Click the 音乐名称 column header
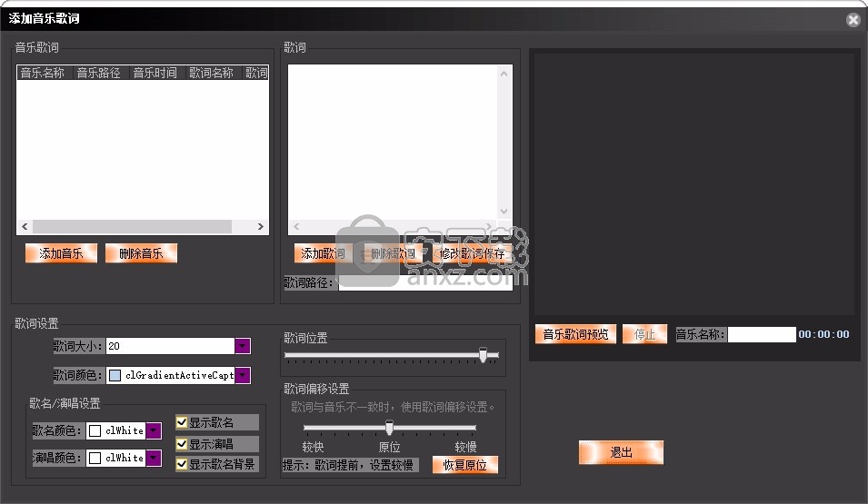 [45, 73]
